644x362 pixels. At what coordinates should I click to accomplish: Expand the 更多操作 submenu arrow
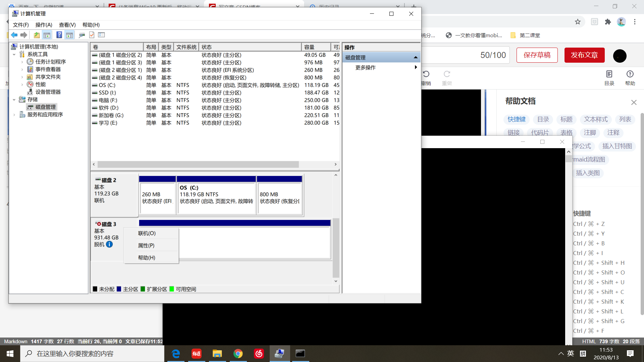click(x=416, y=67)
